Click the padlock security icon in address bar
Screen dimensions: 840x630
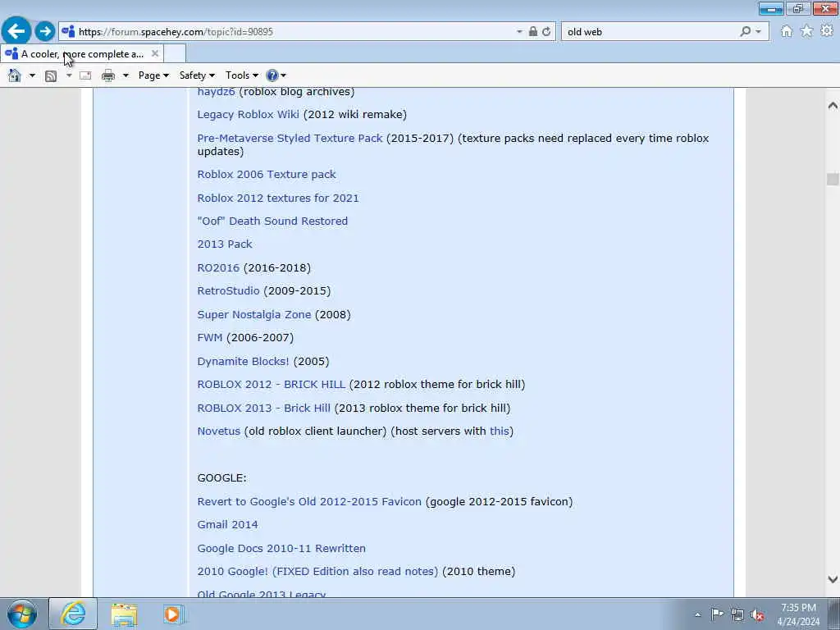(x=533, y=32)
